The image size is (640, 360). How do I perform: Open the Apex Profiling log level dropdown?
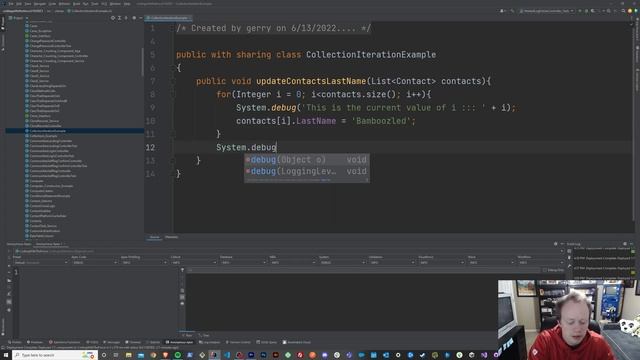point(144,262)
